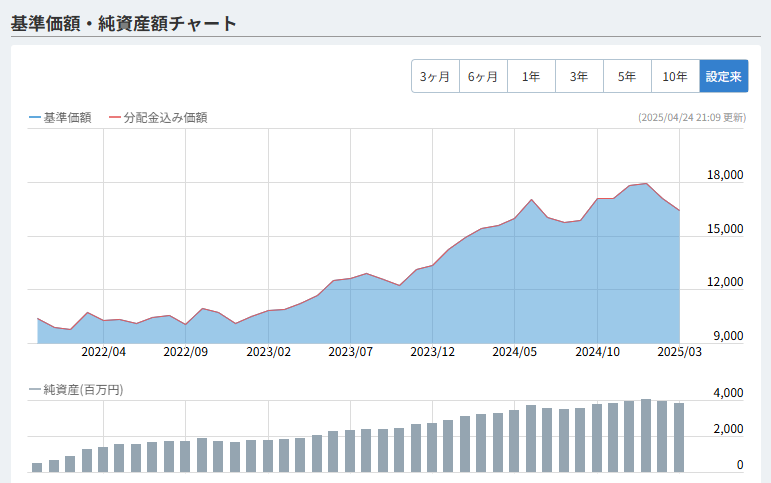Show the 5年 chart range
The height and width of the screenshot is (483, 771).
(x=627, y=76)
